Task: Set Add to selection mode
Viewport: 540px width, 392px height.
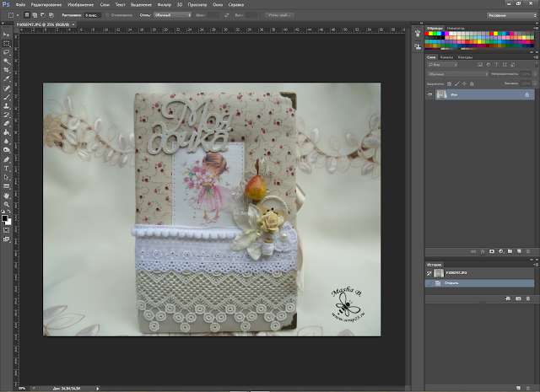Action: 35,15
